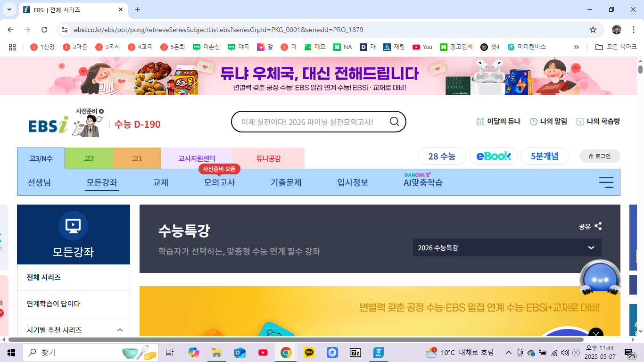644x362 pixels.
Task: Click the 28 수능 button
Action: (442, 156)
